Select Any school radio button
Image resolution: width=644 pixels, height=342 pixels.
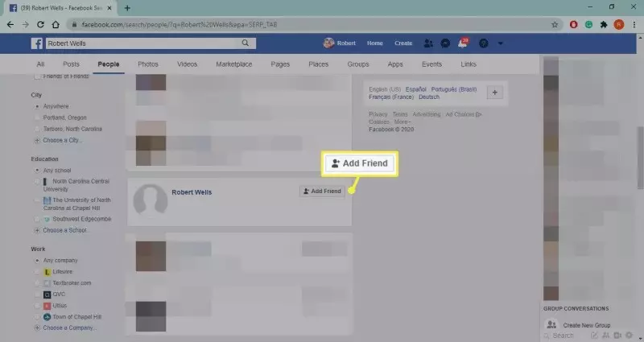pyautogui.click(x=37, y=171)
